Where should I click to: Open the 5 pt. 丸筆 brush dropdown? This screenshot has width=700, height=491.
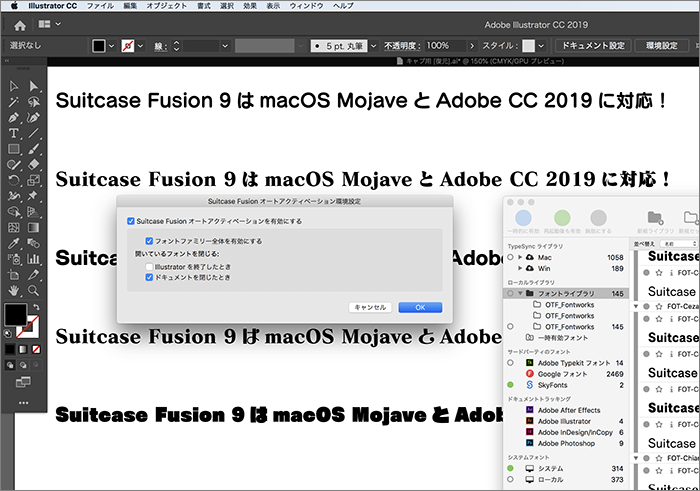click(374, 46)
